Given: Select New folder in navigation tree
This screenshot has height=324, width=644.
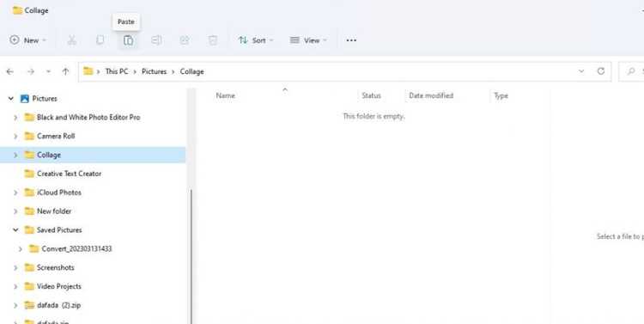Looking at the screenshot, I should click(54, 211).
